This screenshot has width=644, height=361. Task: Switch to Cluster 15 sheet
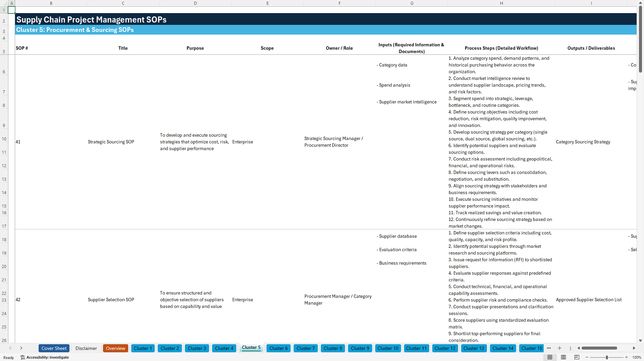click(x=532, y=348)
